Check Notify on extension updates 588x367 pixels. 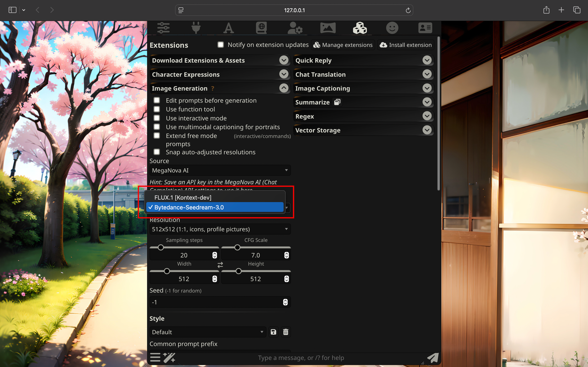click(221, 45)
